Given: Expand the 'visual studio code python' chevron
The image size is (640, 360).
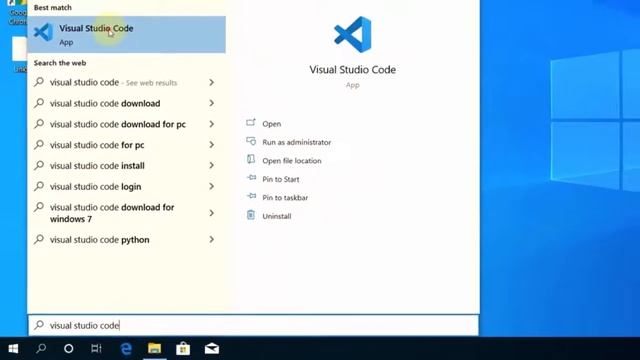Looking at the screenshot, I should (x=211, y=240).
